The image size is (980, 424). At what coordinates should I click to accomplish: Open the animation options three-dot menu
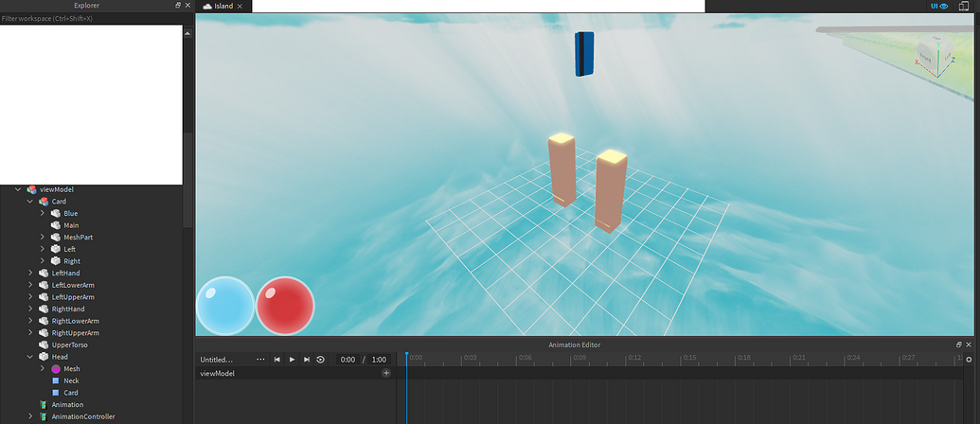260,360
